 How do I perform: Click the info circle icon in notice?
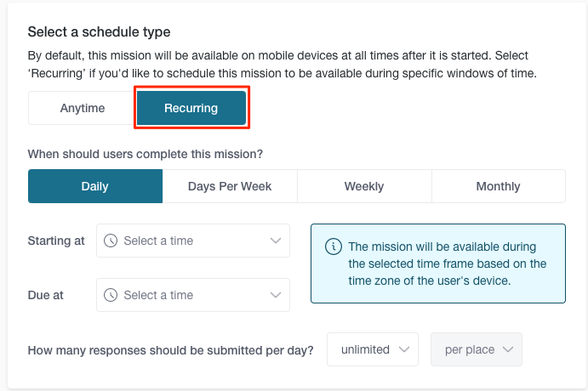[x=334, y=246]
